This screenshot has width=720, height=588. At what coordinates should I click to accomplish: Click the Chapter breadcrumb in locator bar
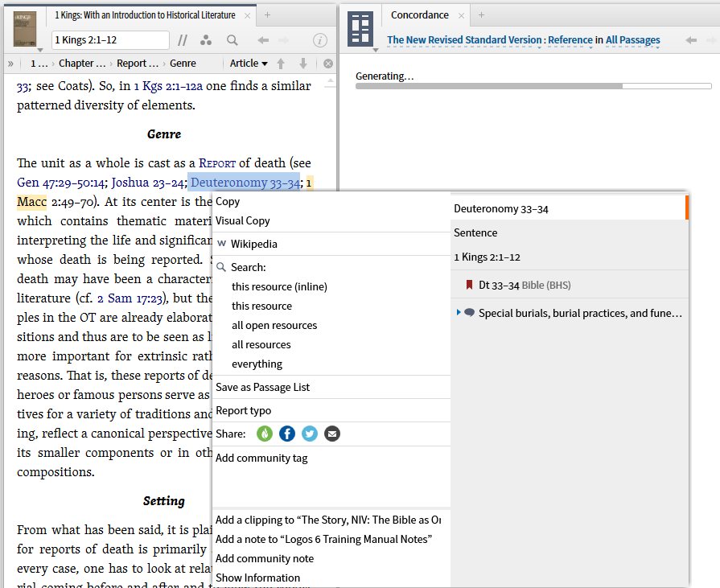82,64
